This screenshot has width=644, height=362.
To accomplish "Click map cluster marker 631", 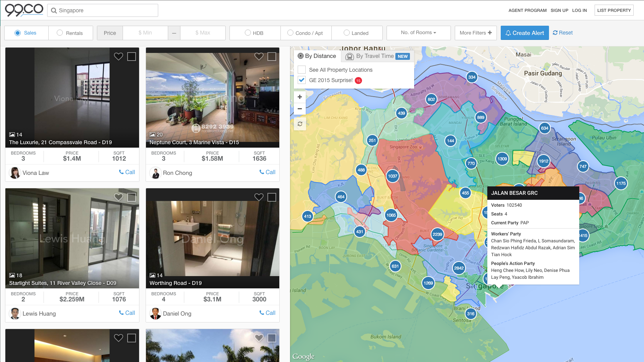I will [x=395, y=266].
